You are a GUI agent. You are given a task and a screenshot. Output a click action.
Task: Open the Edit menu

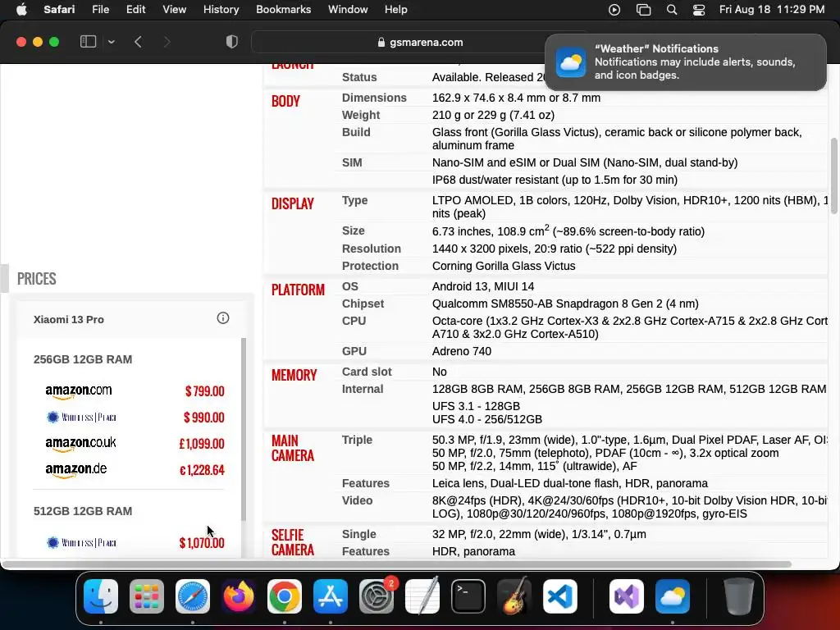135,10
